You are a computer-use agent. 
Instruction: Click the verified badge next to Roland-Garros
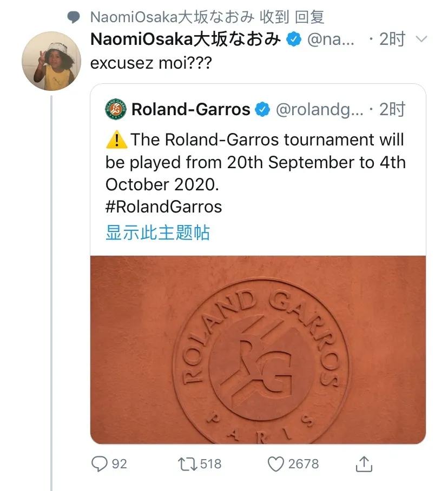pos(262,110)
